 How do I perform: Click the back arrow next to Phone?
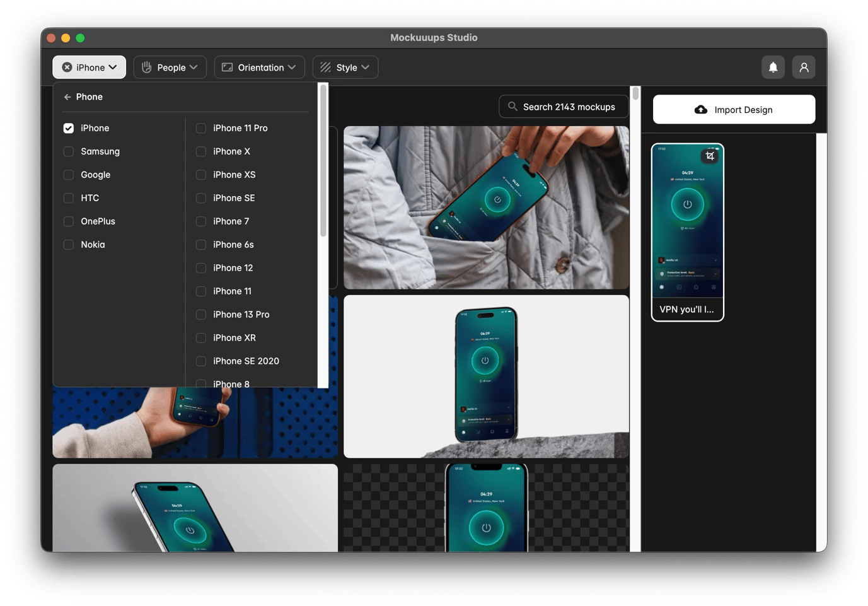pyautogui.click(x=67, y=97)
